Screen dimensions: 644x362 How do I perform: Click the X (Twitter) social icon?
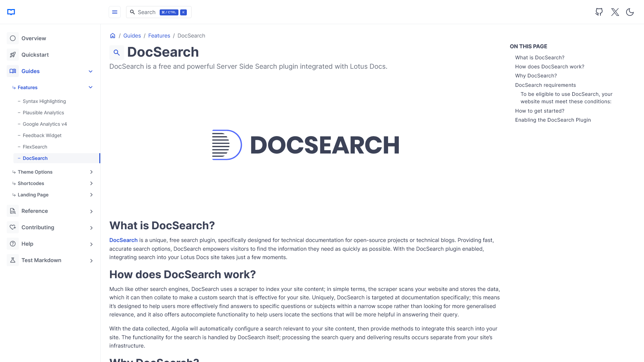[615, 12]
